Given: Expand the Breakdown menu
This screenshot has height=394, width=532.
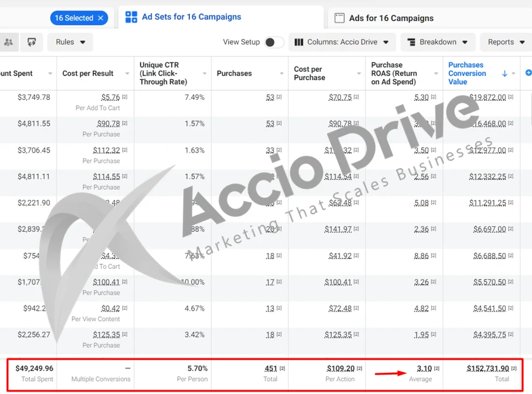Looking at the screenshot, I should (438, 42).
